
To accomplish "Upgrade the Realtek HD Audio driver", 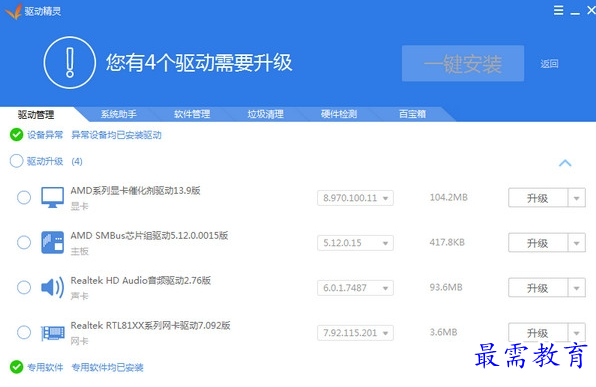I will click(x=538, y=288).
